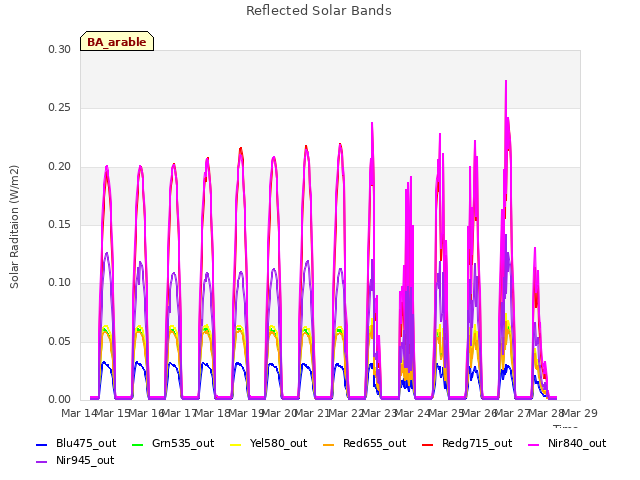Click the blue Blu475_out legend swatch

pos(42,445)
